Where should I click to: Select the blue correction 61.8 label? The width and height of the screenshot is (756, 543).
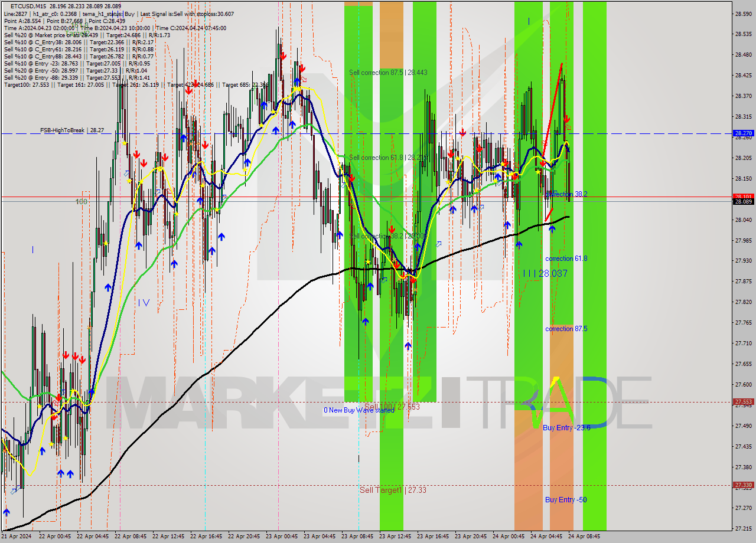pos(566,259)
